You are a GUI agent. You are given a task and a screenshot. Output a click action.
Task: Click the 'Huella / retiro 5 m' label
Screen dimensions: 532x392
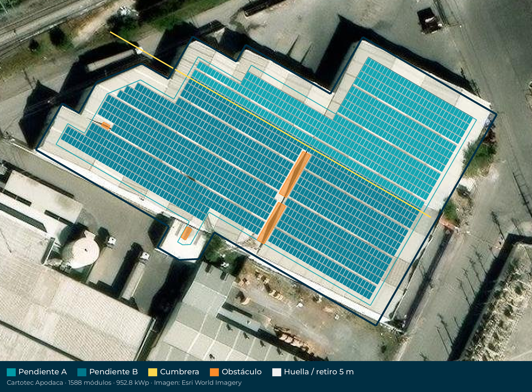click(319, 372)
